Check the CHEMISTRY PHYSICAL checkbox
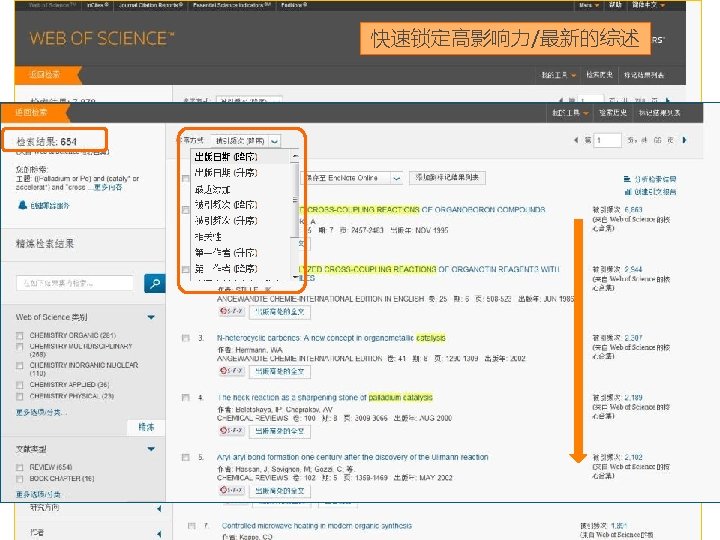Image resolution: width=720 pixels, height=540 pixels. [19, 396]
